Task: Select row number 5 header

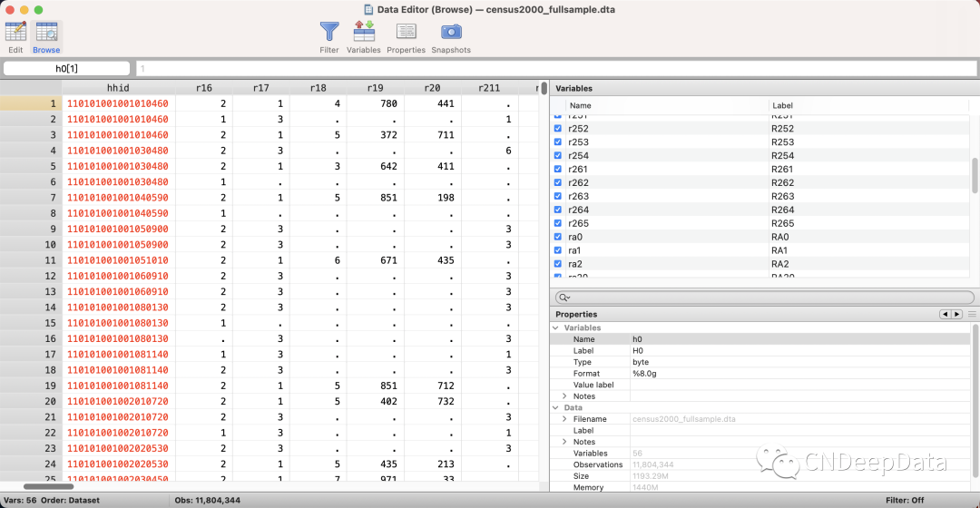Action: click(31, 166)
